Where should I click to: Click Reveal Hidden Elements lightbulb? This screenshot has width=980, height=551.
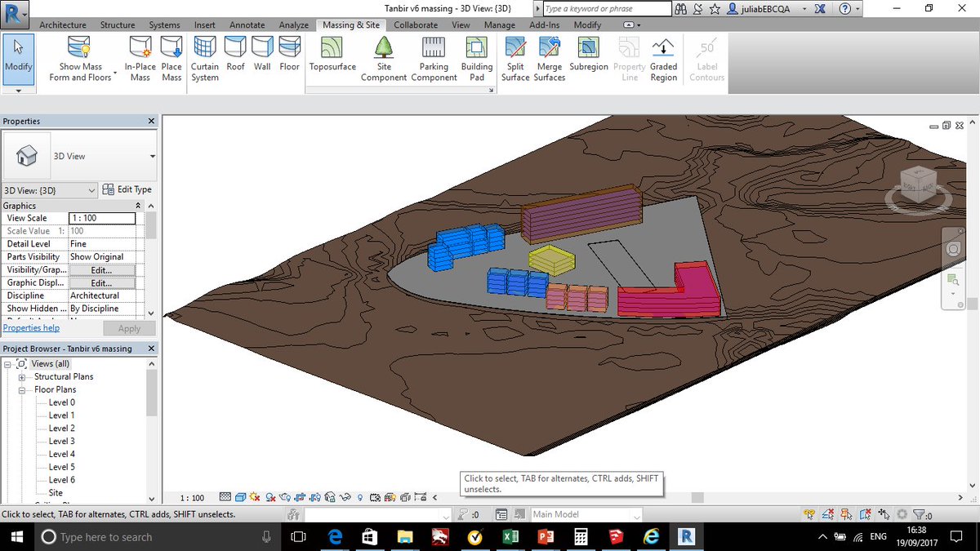point(359,497)
